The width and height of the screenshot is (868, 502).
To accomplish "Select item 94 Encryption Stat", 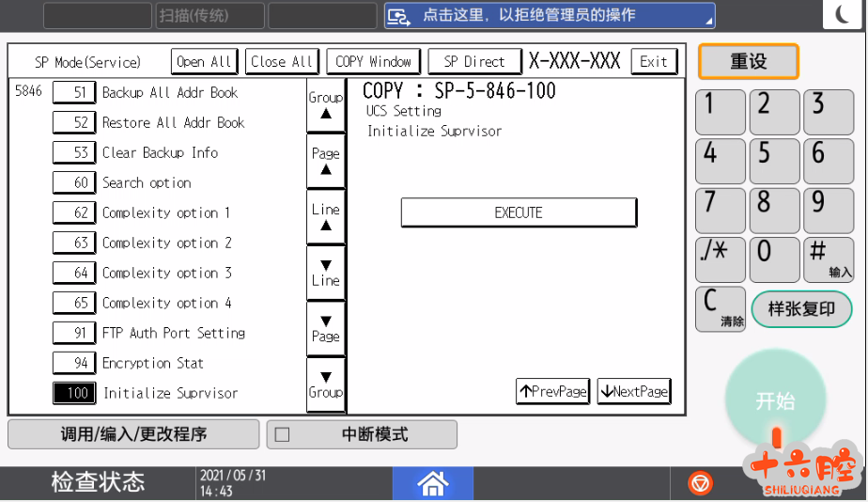I will click(x=75, y=363).
